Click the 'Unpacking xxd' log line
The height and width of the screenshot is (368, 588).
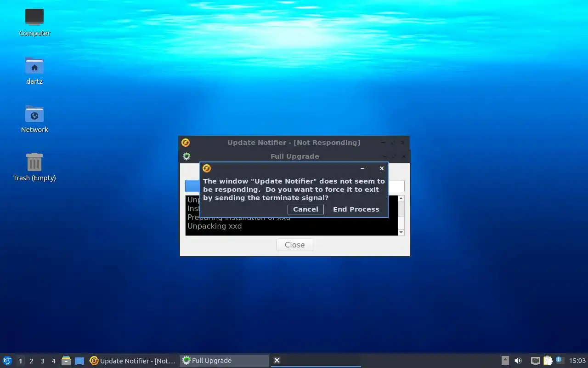coord(215,226)
